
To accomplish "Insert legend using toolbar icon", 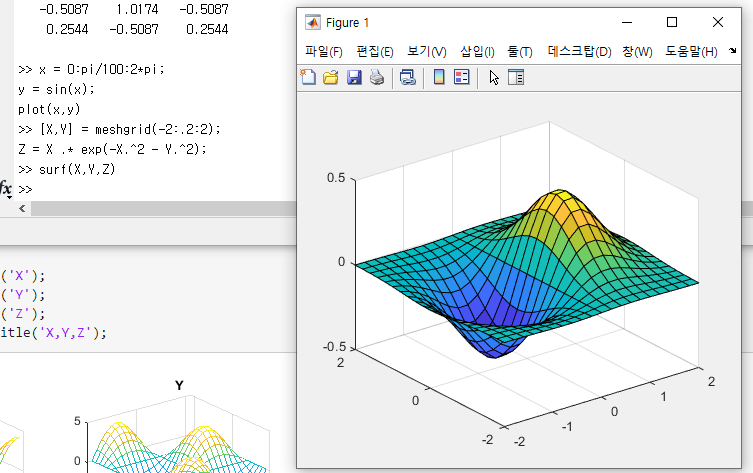I will click(x=462, y=77).
